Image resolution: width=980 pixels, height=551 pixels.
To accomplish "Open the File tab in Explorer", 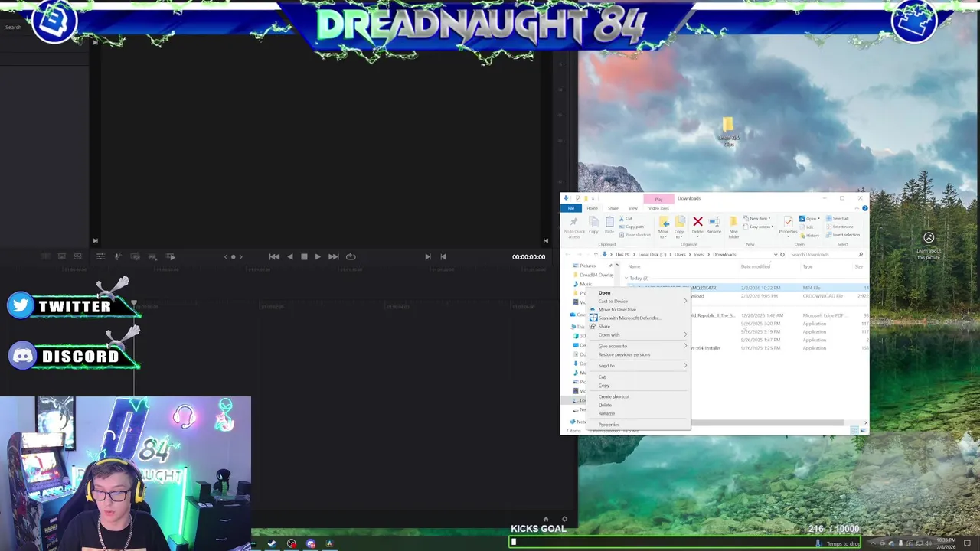I will click(571, 208).
